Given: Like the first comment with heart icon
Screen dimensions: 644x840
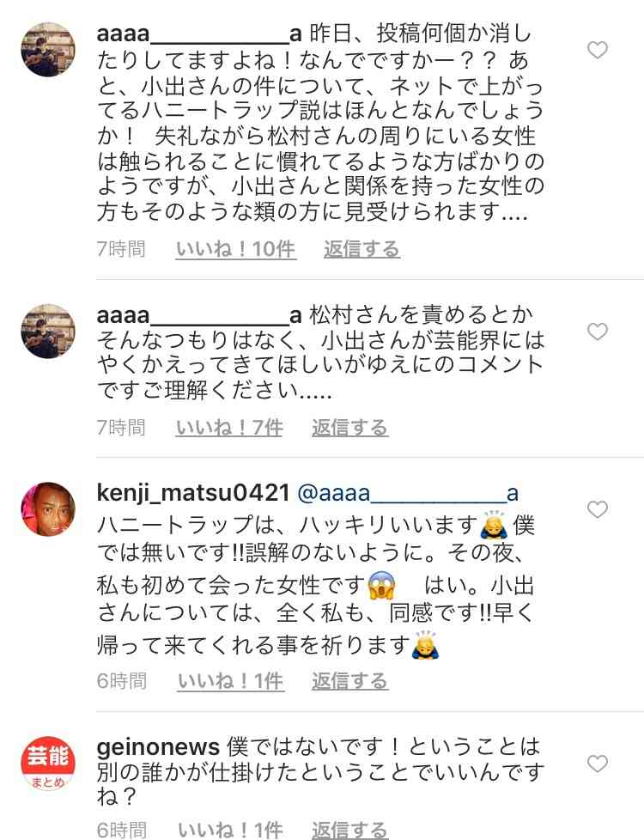Looking at the screenshot, I should point(598,50).
